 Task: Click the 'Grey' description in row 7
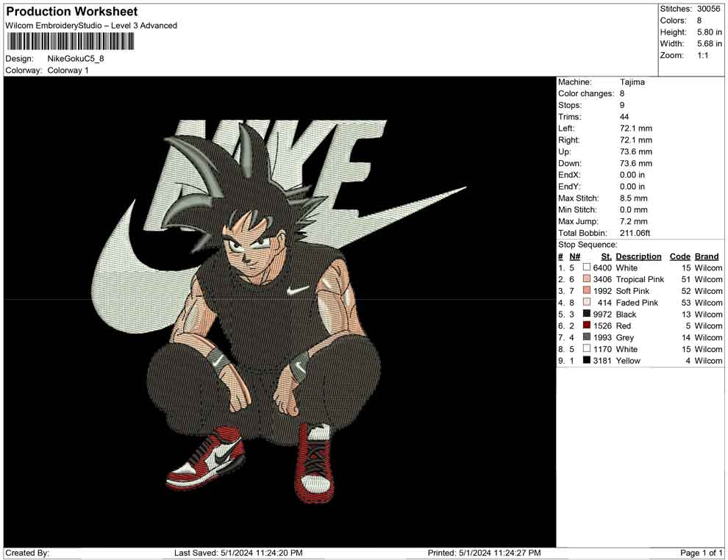[624, 337]
